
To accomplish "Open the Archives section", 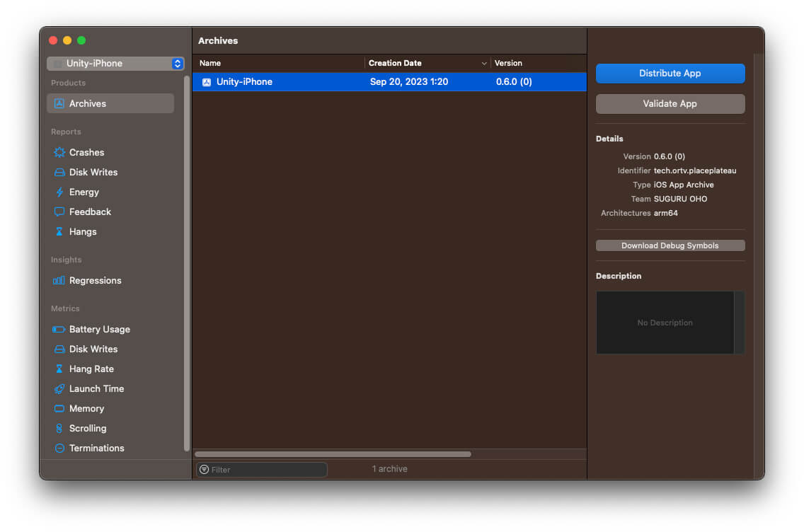I will tap(110, 103).
